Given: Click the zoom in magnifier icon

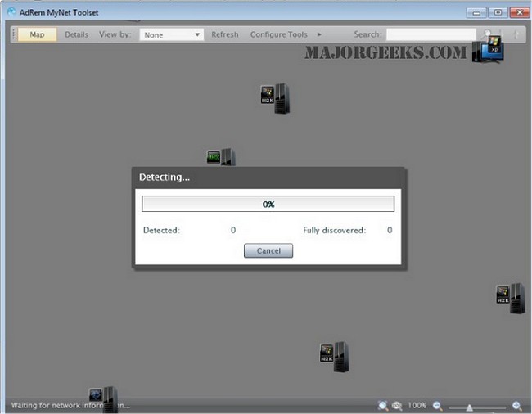Looking at the screenshot, I should tap(517, 406).
